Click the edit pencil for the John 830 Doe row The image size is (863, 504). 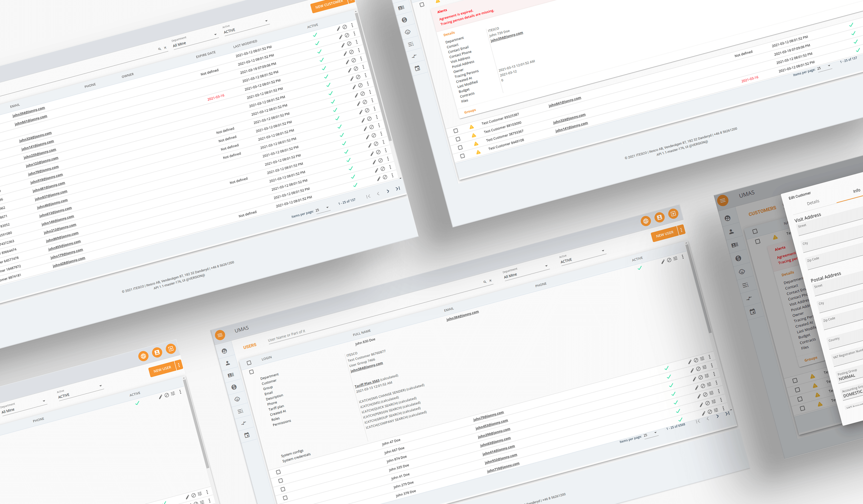tap(663, 262)
